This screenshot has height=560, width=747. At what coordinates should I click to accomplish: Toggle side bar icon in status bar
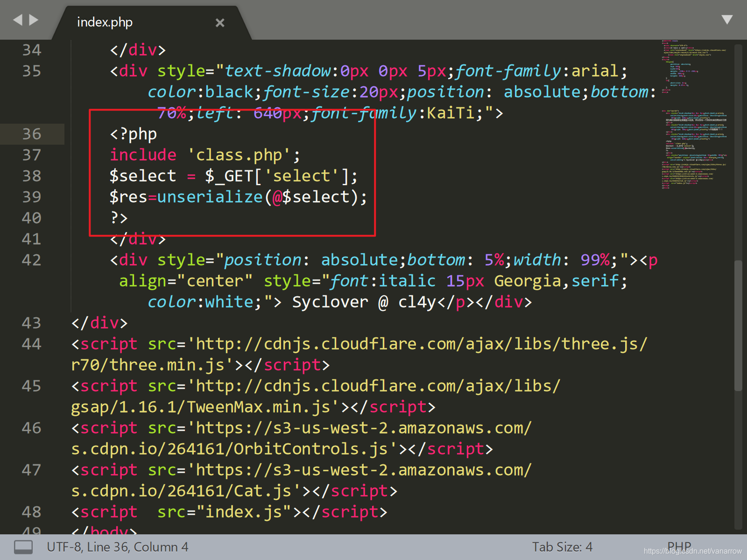pyautogui.click(x=23, y=547)
